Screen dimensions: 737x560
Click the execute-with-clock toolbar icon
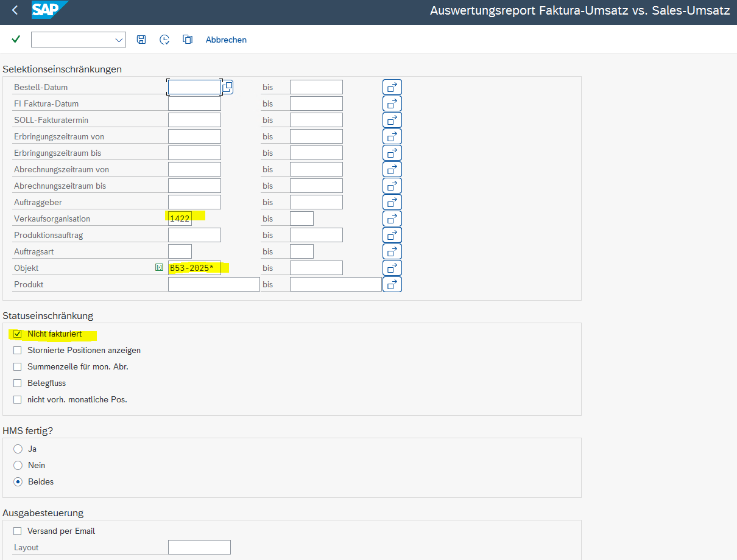164,40
